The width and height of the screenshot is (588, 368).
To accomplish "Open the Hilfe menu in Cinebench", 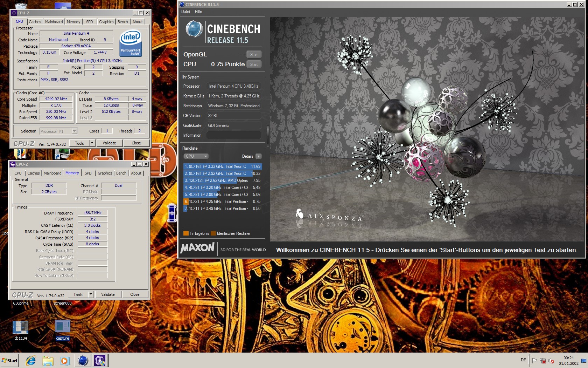I will pos(198,12).
